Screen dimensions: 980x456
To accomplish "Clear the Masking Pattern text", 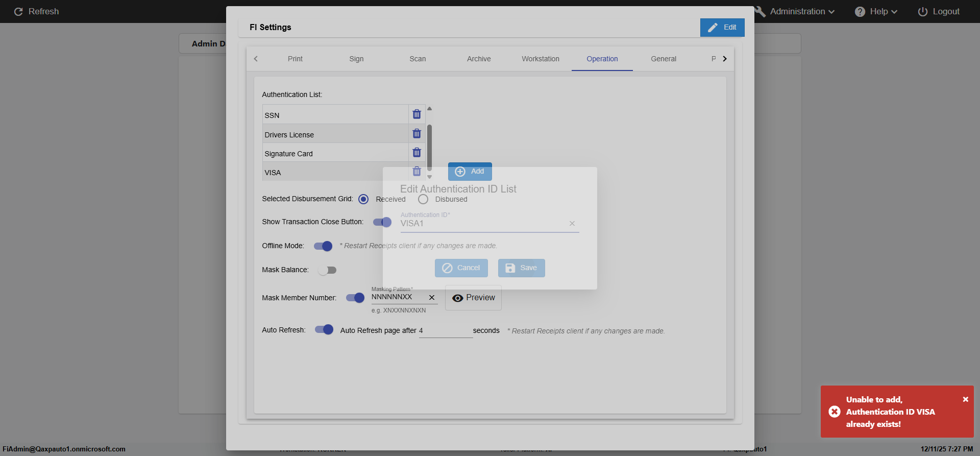I will 431,298.
